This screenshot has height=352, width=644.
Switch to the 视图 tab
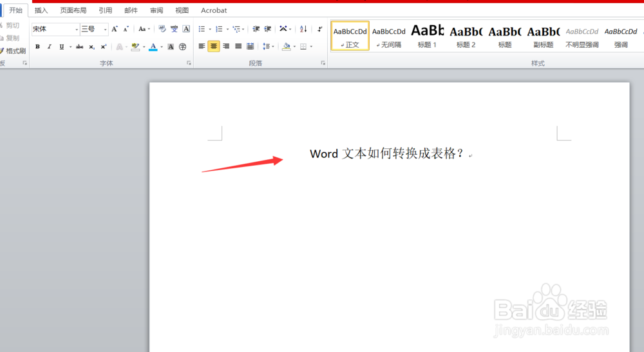tap(182, 10)
